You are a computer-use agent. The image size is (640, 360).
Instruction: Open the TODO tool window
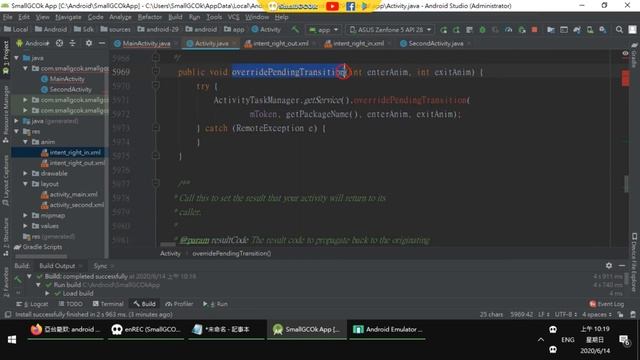pos(71,304)
